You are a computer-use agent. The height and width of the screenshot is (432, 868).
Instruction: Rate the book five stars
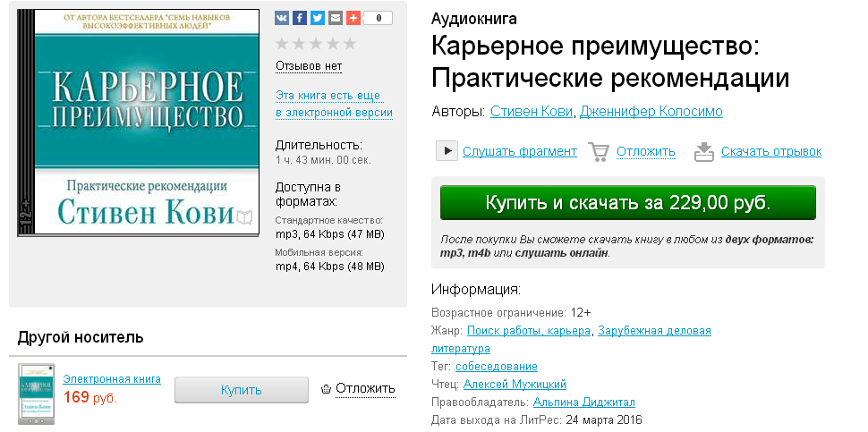click(x=350, y=44)
